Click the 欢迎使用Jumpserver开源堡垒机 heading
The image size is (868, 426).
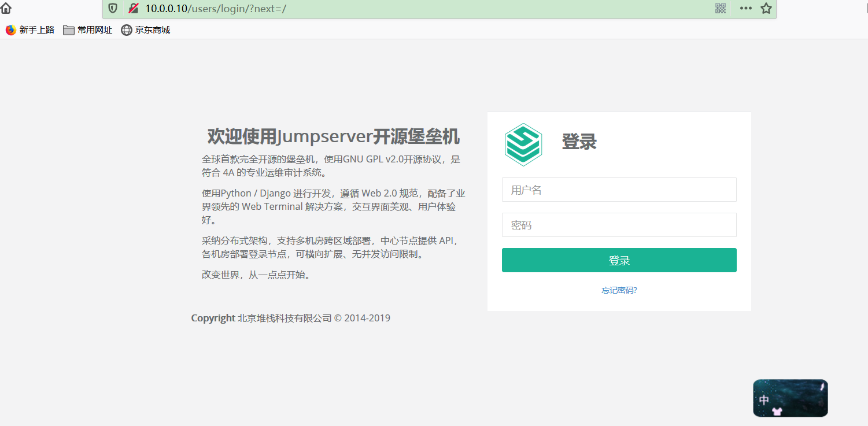[x=334, y=137]
